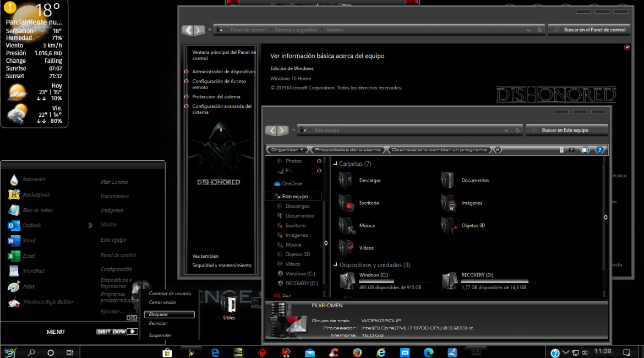Screen dimensions: 644x358
Task: Click Desinstalar o cambiar un programa
Action: pyautogui.click(x=439, y=150)
